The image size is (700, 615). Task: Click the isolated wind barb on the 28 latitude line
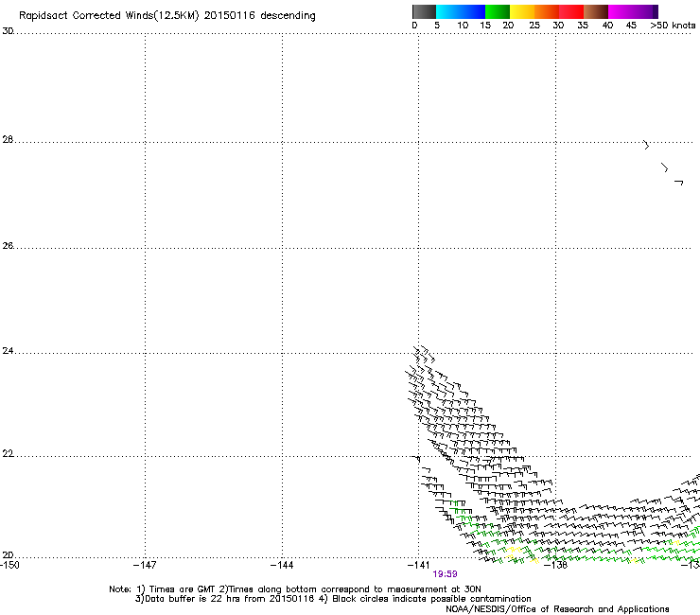tap(646, 145)
